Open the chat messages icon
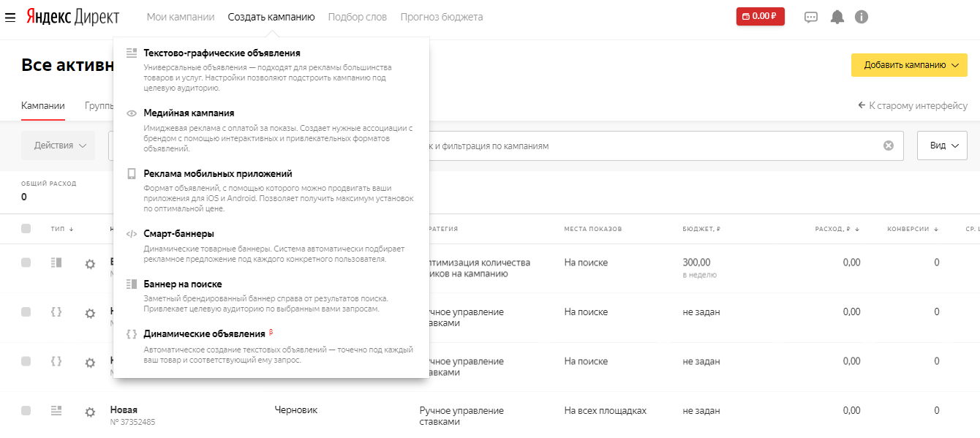Screen dimensions: 980x438 (x=811, y=17)
